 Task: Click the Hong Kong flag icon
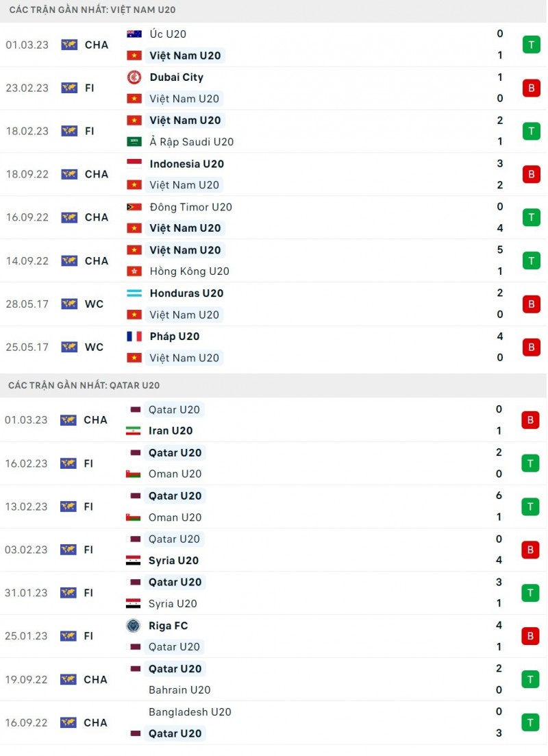134,271
